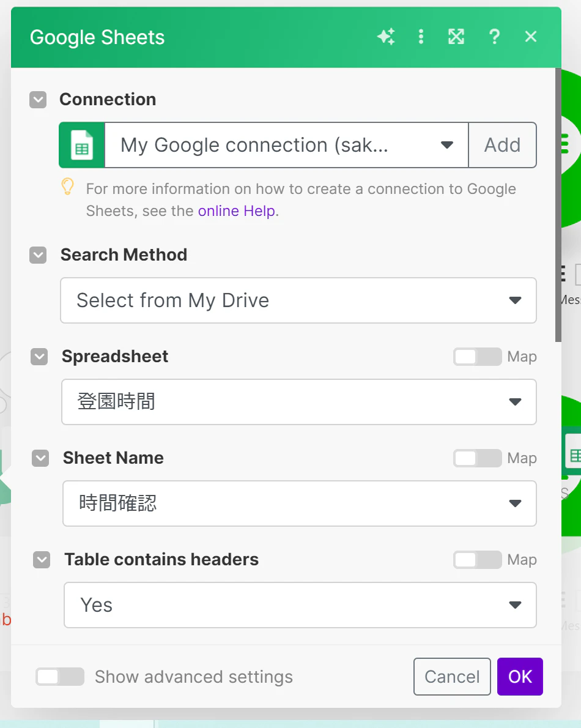Screen dimensions: 581x728
Task: Toggle Map switch for Sheet Name
Action: click(x=477, y=458)
